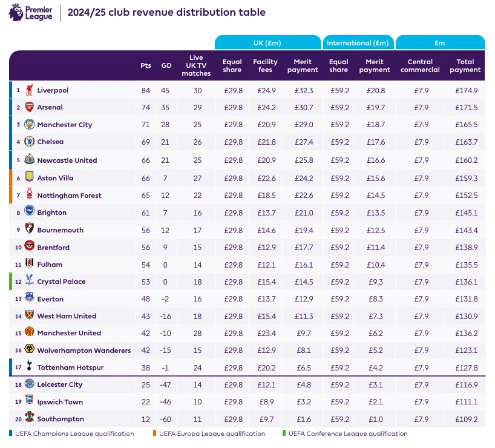This screenshot has width=495, height=448.
Task: Click the Chelsea club crest
Action: click(30, 141)
